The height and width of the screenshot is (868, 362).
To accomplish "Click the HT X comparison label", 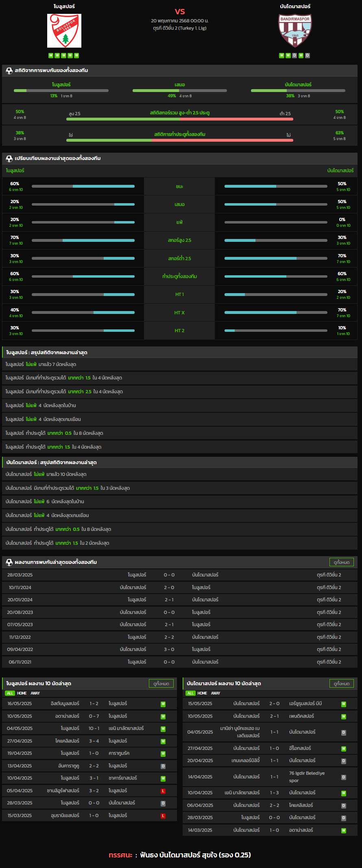I will [179, 313].
